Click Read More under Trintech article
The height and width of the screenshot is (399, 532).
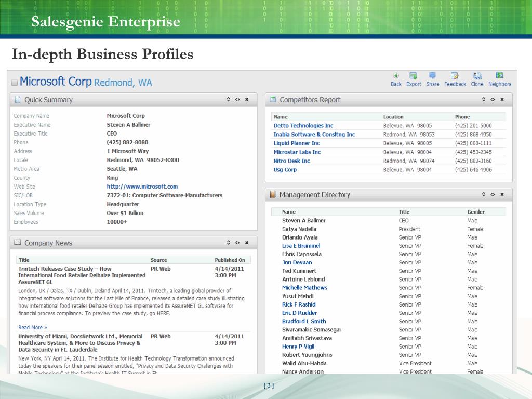point(33,327)
